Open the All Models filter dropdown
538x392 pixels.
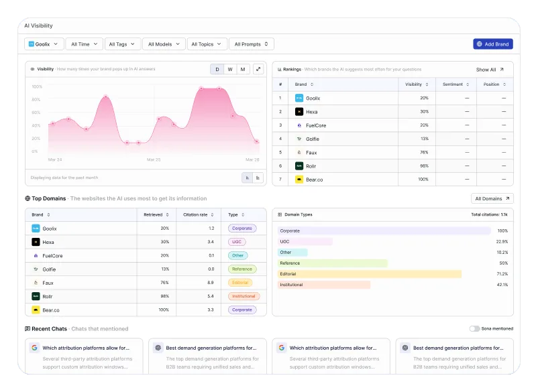point(164,44)
